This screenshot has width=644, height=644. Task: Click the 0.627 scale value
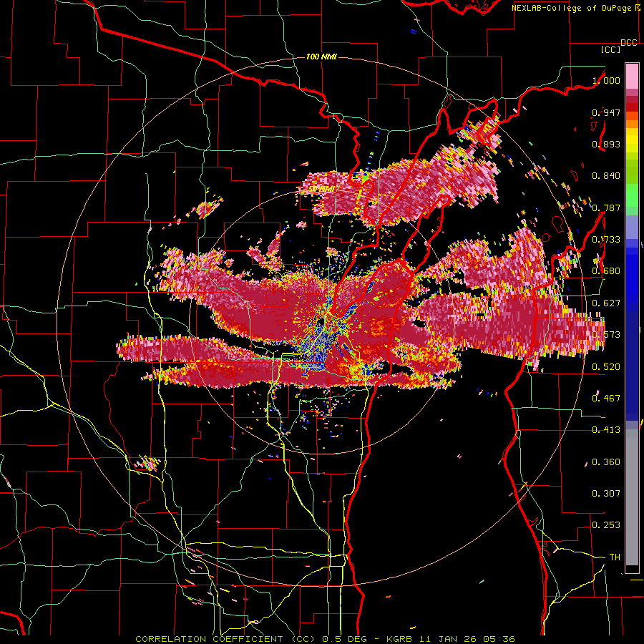point(606,303)
